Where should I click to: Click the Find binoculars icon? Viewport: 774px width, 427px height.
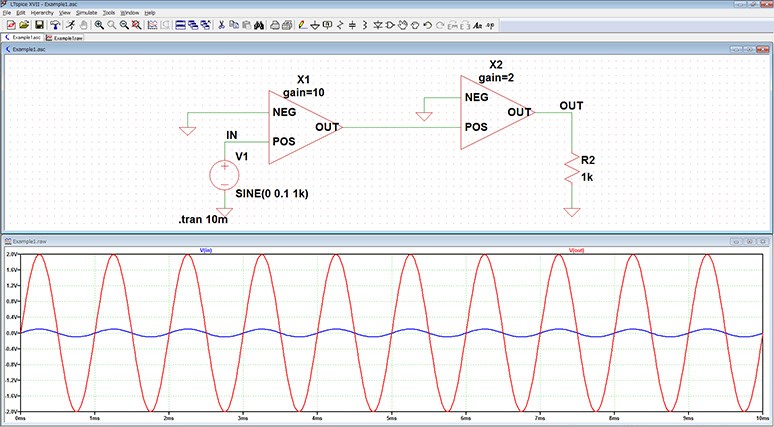(x=258, y=24)
